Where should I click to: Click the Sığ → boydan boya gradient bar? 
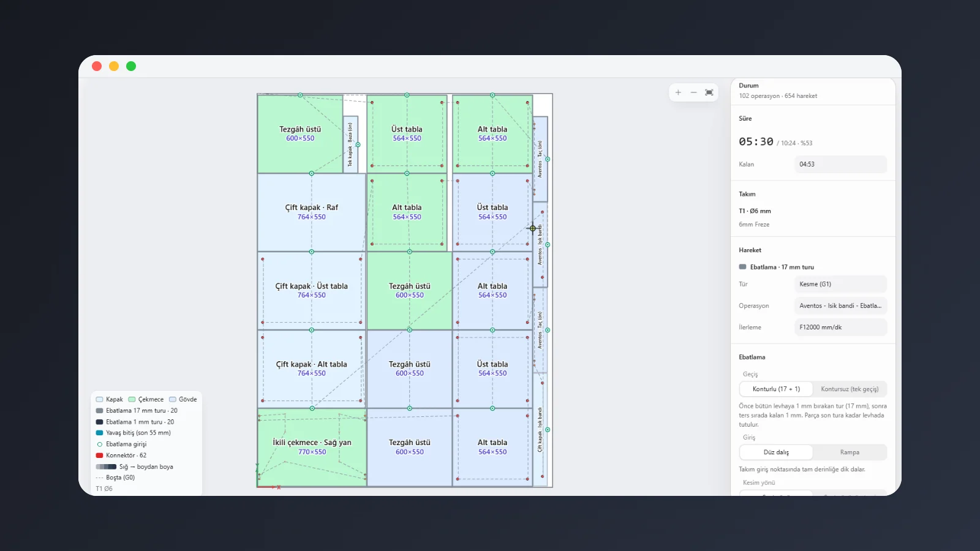click(106, 467)
